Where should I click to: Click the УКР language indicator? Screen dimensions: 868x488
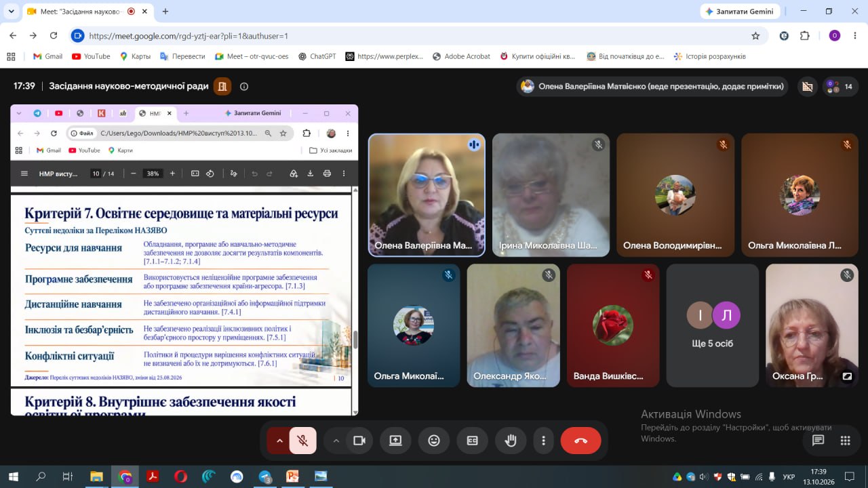pos(789,477)
